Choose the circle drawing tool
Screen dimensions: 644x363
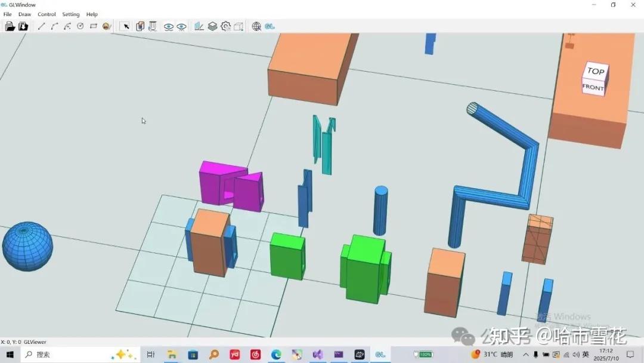click(80, 26)
